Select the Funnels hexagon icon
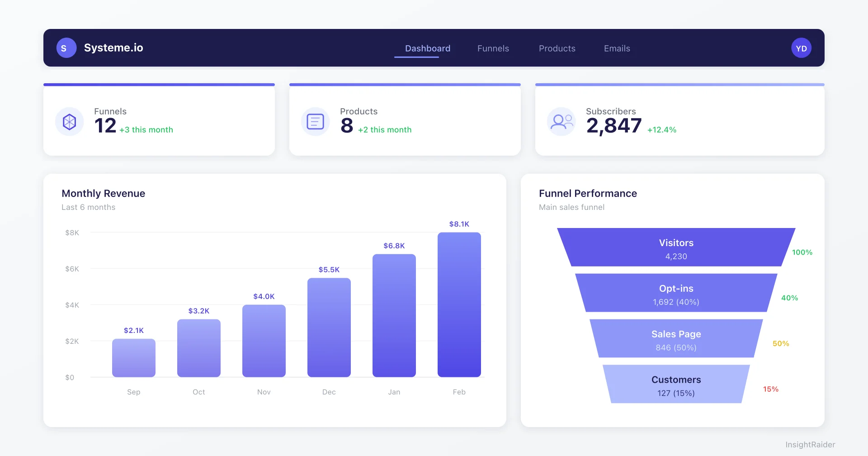 (x=69, y=121)
